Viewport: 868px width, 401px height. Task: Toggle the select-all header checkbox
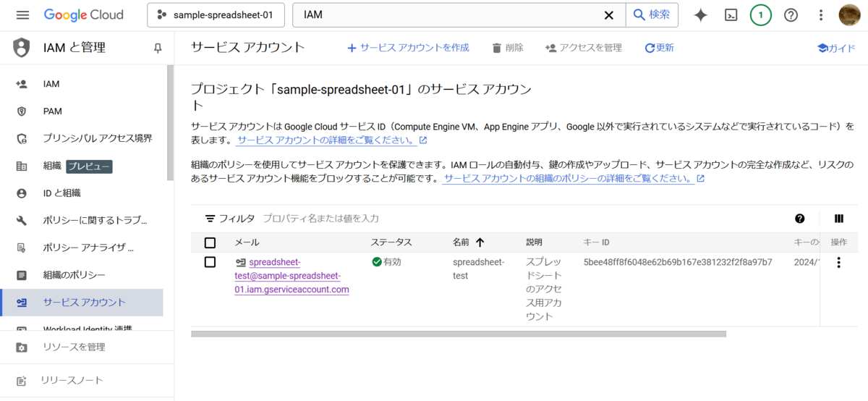pyautogui.click(x=210, y=242)
